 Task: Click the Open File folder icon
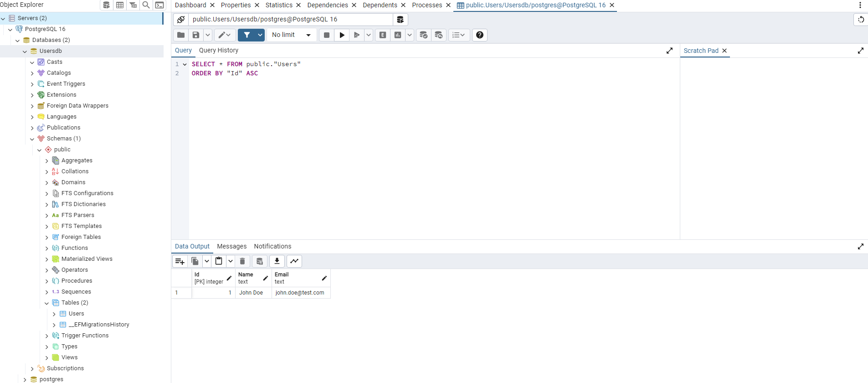point(181,35)
